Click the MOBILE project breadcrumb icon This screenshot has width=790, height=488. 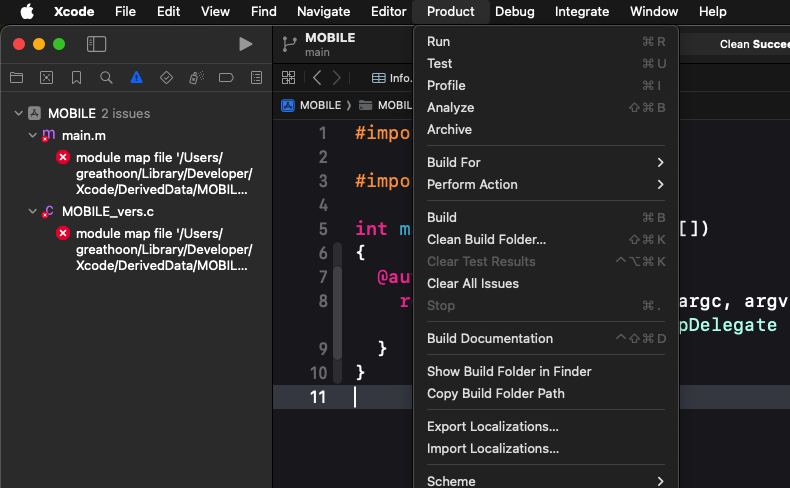[288, 105]
